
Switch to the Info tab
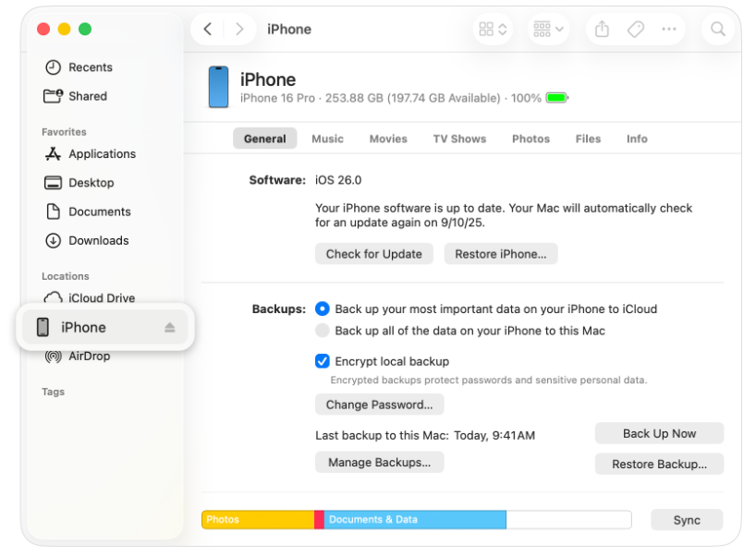637,139
